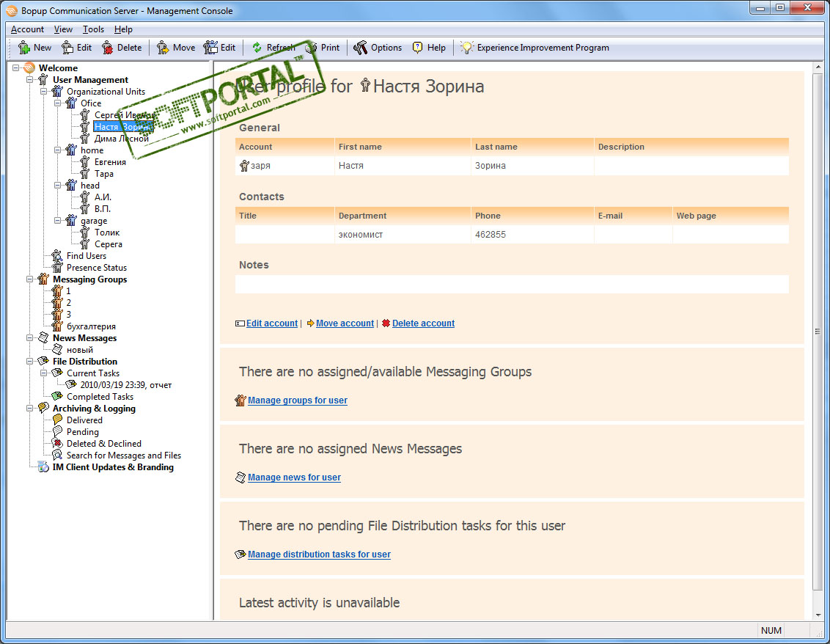This screenshot has width=830, height=644.
Task: Click the group Edit button beside Move
Action: [220, 48]
